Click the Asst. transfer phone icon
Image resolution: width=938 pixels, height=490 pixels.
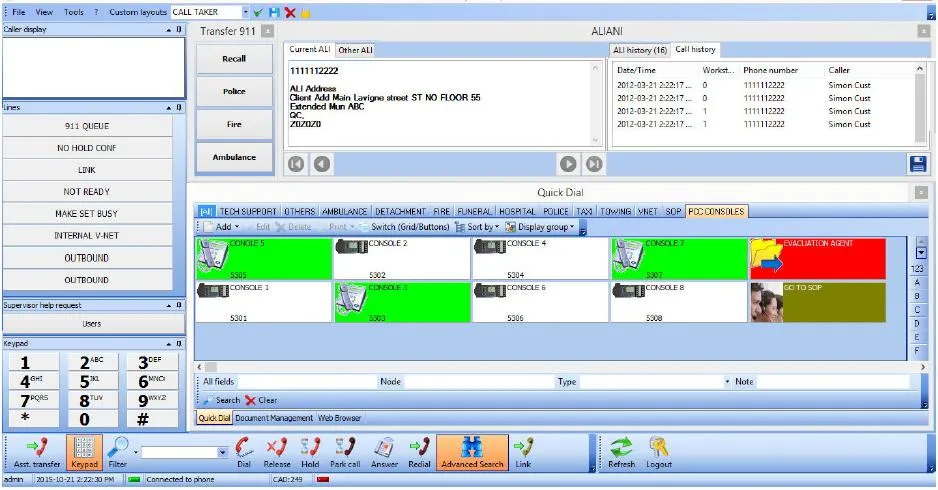point(37,452)
